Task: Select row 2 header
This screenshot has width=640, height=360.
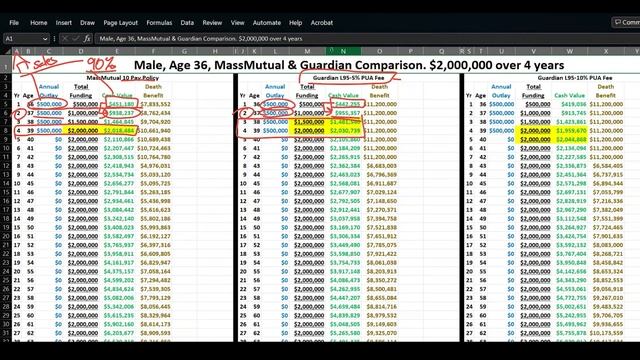Action: point(6,78)
